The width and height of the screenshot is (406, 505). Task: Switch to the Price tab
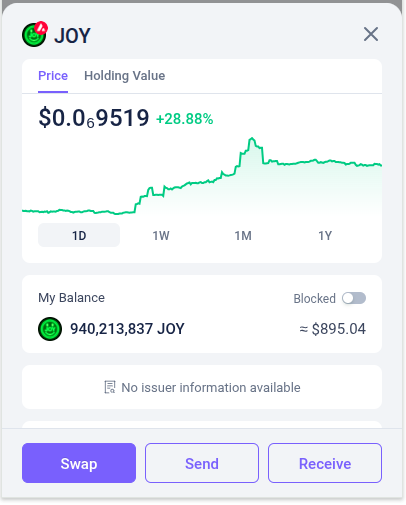[53, 76]
